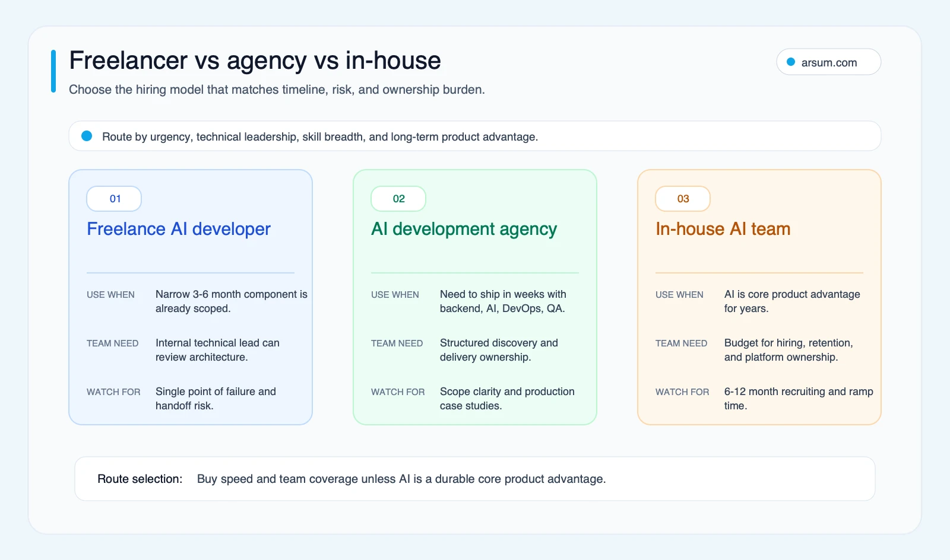Click 'Single point of failure and handoff risk.'
This screenshot has width=950, height=560.
216,399
